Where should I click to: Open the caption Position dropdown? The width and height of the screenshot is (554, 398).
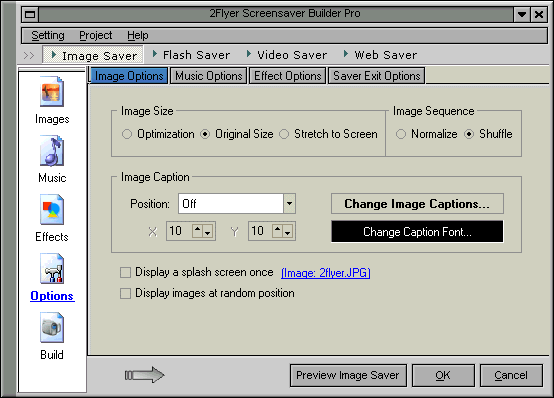coord(289,203)
